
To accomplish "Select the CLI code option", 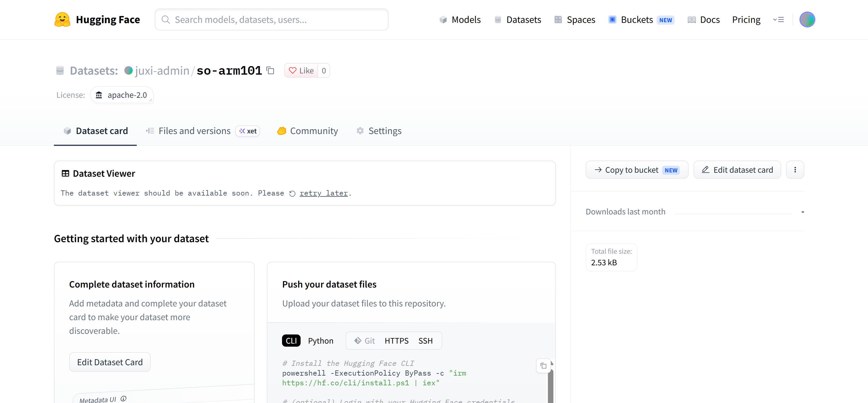I will [x=291, y=341].
